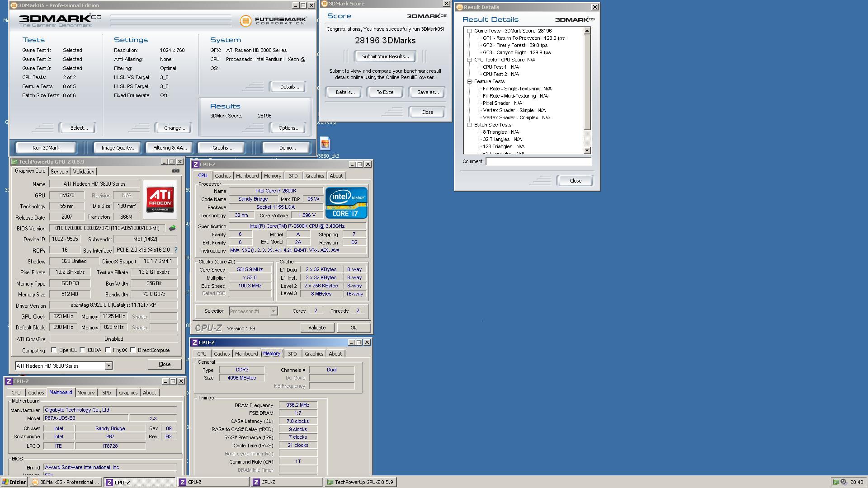Click the GPU-Z BIOS save chip icon

pyautogui.click(x=172, y=228)
